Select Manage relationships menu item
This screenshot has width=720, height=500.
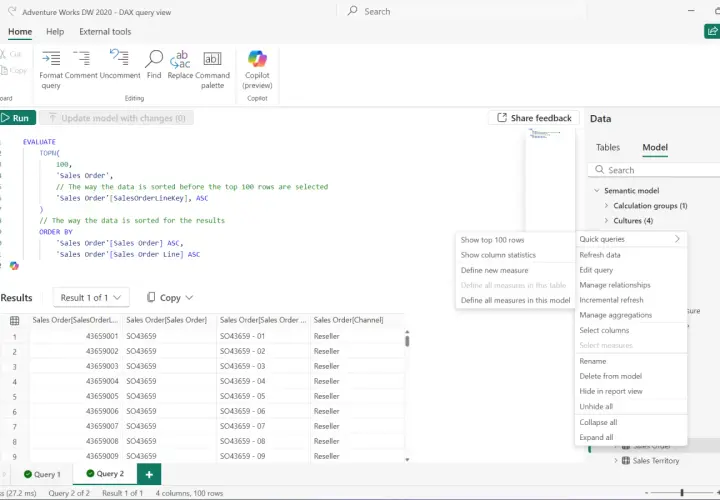coord(615,285)
